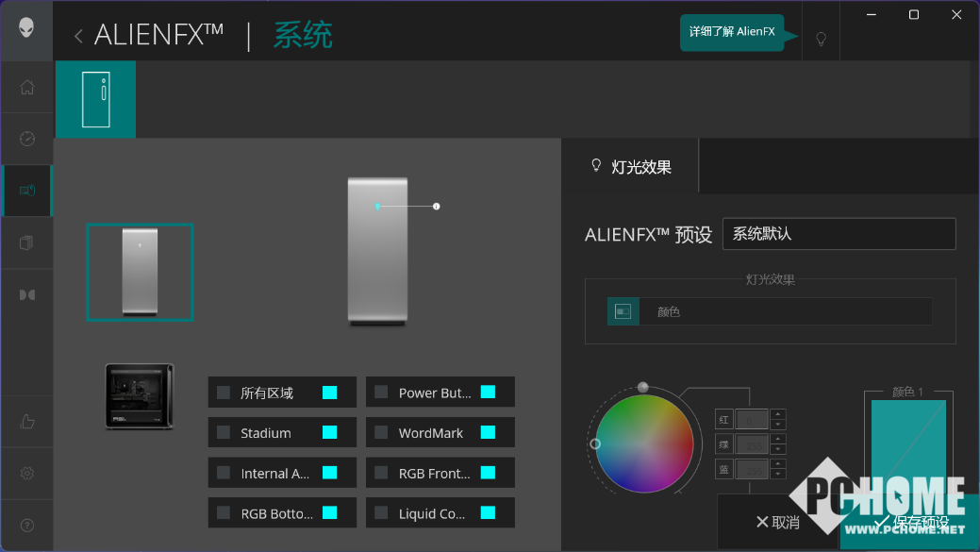The image size is (980, 552).
Task: Click the back arrow beside ALIENFX
Action: [x=78, y=36]
